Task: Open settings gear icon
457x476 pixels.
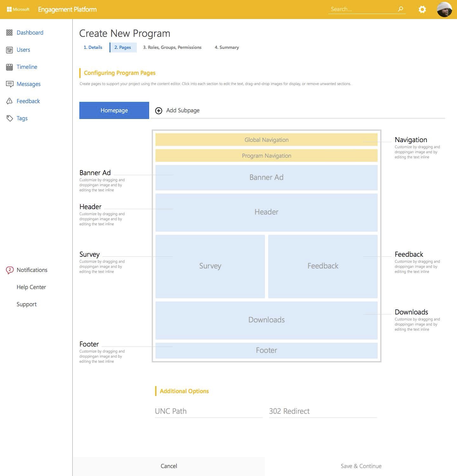Action: tap(422, 10)
